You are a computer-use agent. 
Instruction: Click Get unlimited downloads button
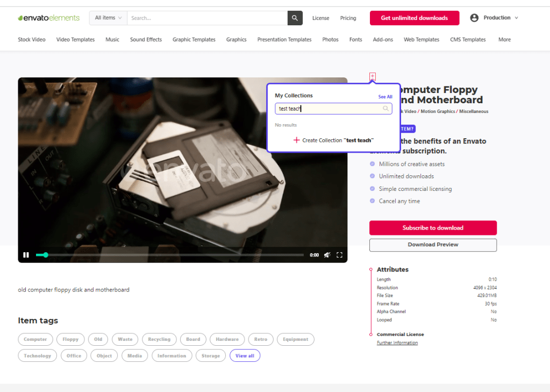415,18
